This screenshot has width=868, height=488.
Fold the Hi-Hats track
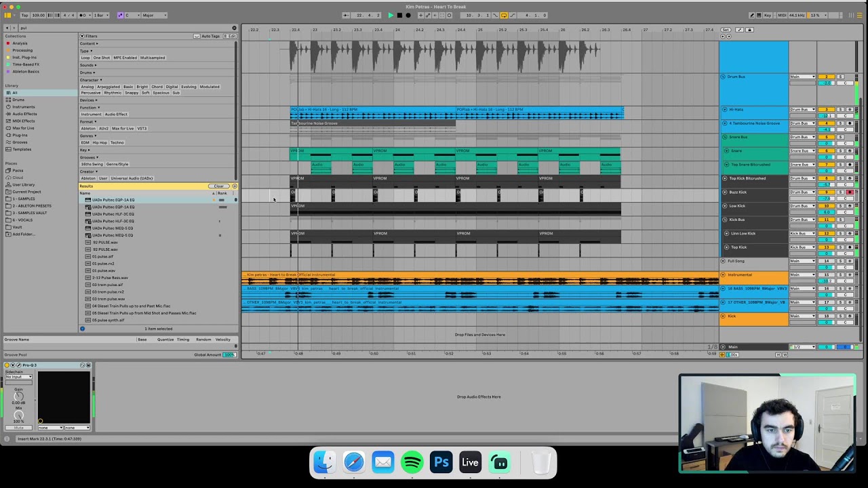[x=724, y=109]
